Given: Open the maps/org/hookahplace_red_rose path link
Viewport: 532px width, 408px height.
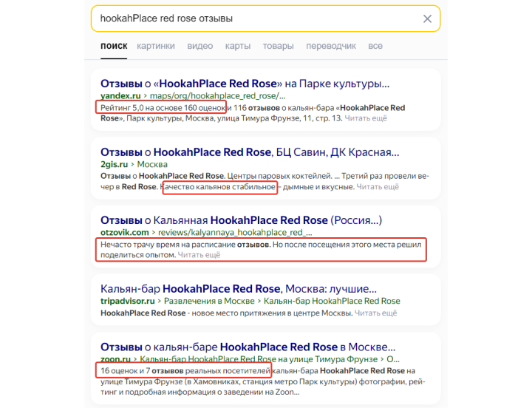Looking at the screenshot, I should point(217,96).
